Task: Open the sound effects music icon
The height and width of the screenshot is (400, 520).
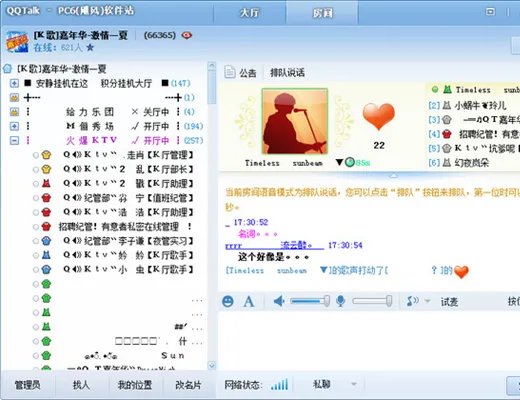Action: [412, 301]
